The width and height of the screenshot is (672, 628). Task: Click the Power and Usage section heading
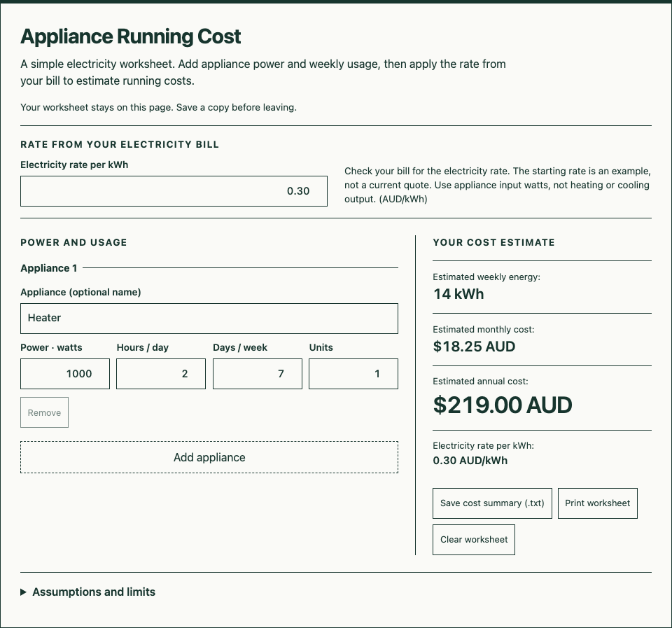click(73, 243)
